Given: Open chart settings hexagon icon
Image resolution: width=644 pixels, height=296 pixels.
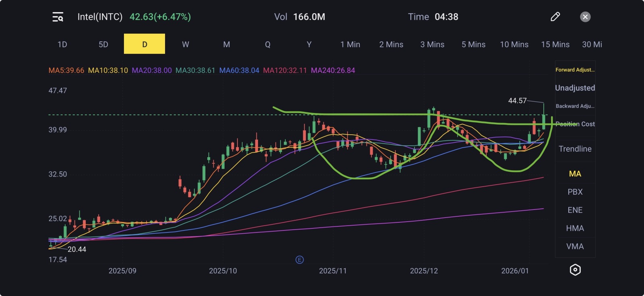Looking at the screenshot, I should click(x=575, y=270).
